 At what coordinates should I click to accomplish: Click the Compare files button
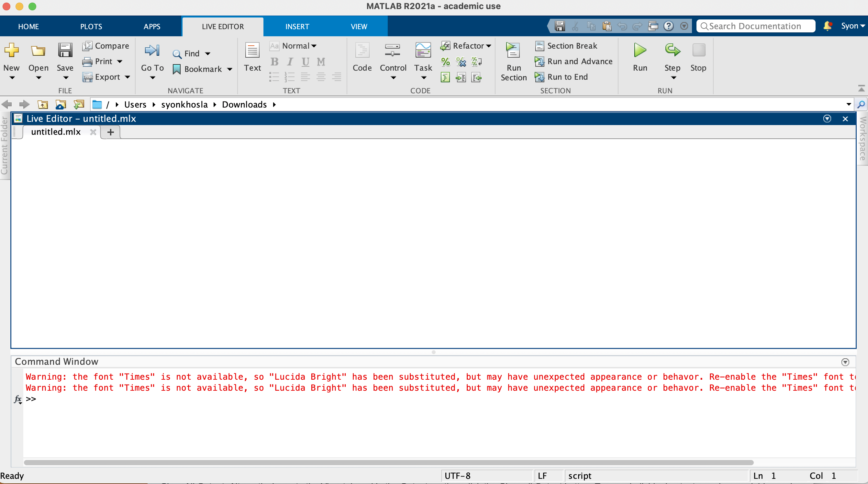click(106, 46)
